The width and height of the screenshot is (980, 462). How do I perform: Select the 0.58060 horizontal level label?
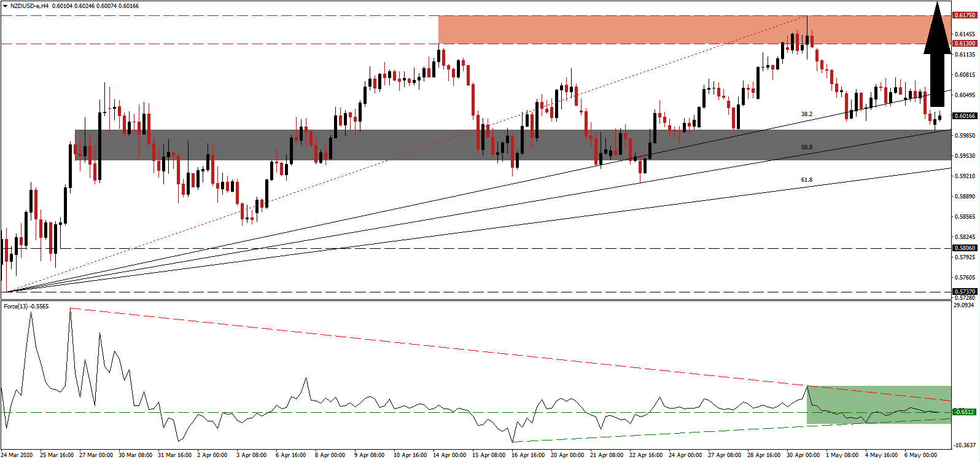[964, 248]
